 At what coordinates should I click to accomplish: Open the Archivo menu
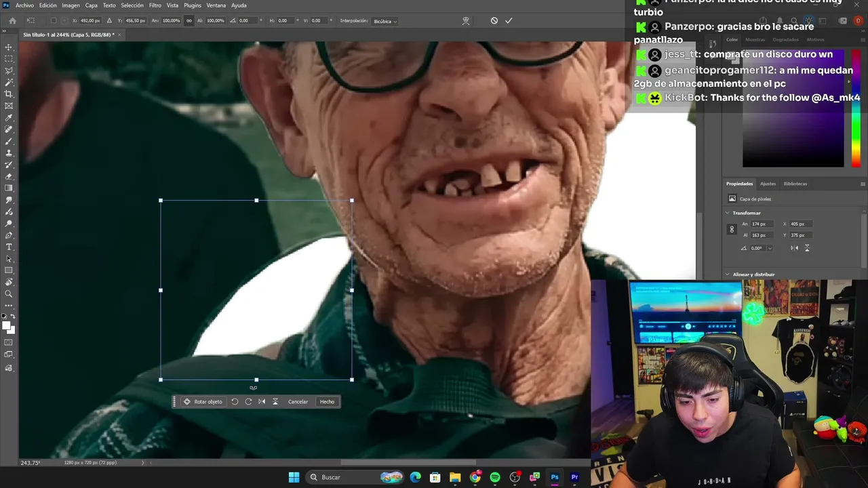24,5
